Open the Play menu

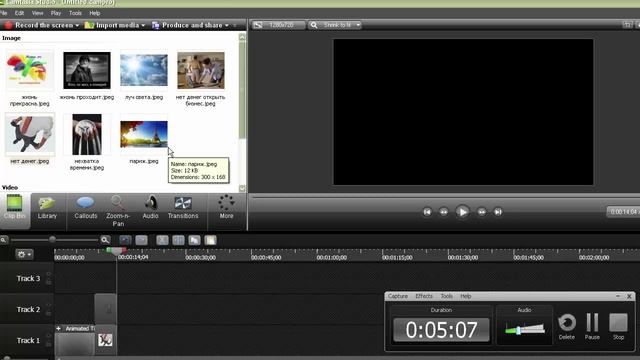[56, 13]
